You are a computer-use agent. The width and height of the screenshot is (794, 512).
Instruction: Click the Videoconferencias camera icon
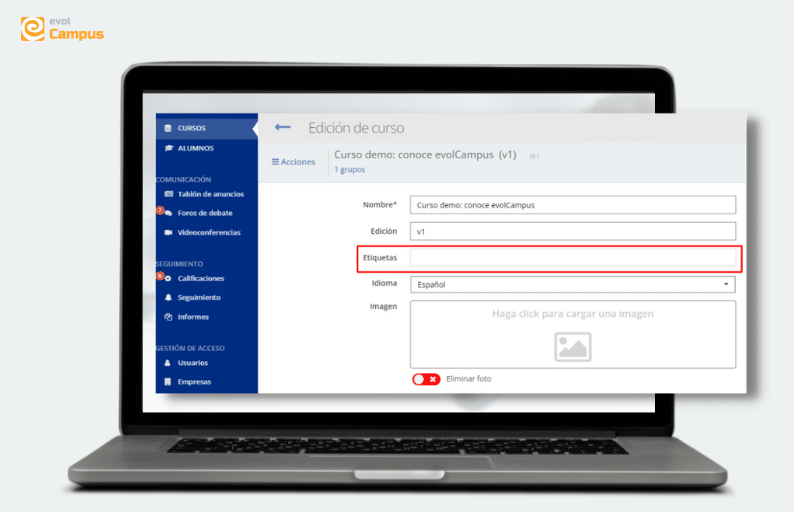point(169,232)
